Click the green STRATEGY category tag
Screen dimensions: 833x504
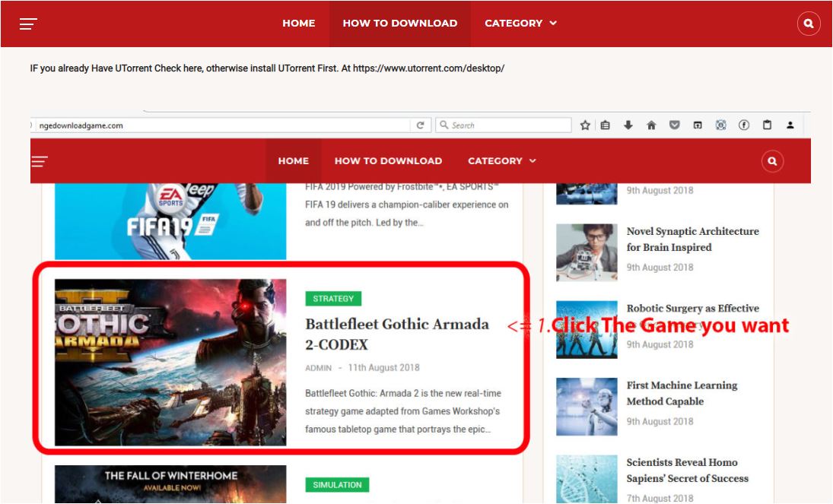point(333,299)
